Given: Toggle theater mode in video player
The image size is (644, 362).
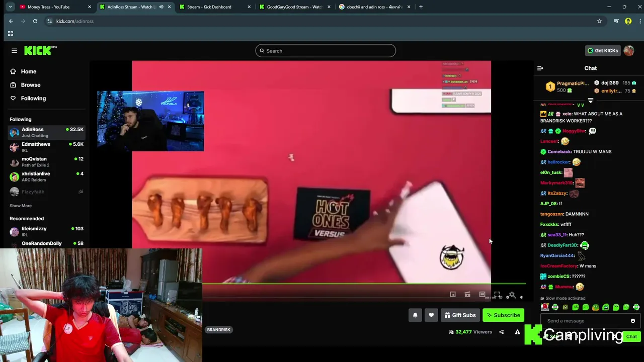Looking at the screenshot, I should click(x=482, y=295).
